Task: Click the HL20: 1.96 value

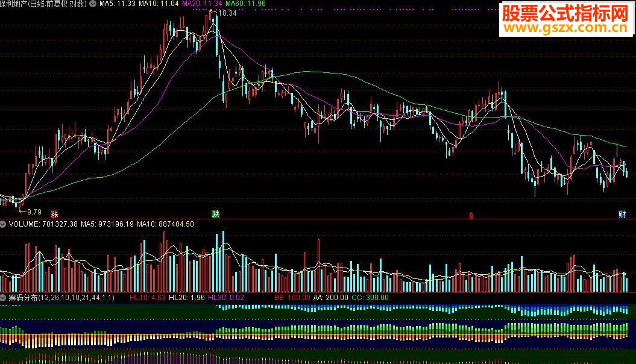Action: coord(187,298)
